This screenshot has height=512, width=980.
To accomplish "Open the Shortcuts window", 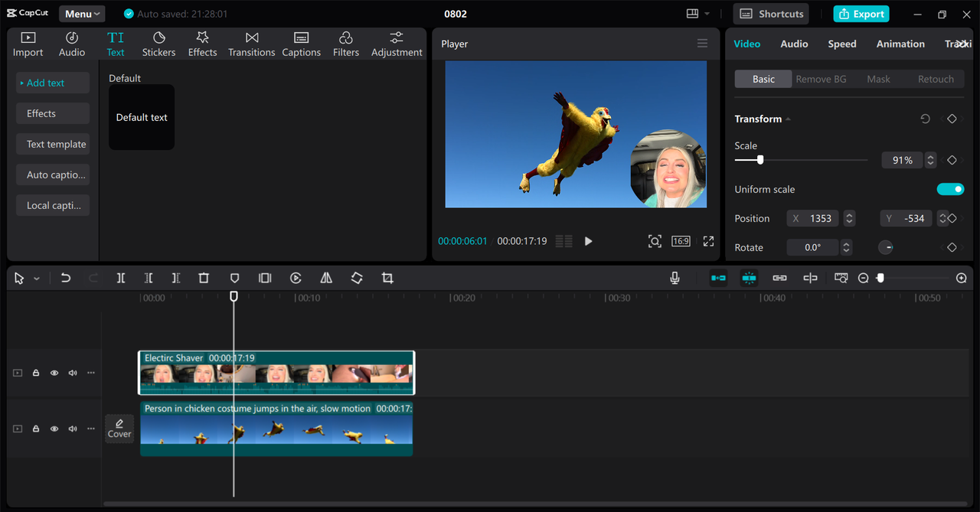I will 772,14.
